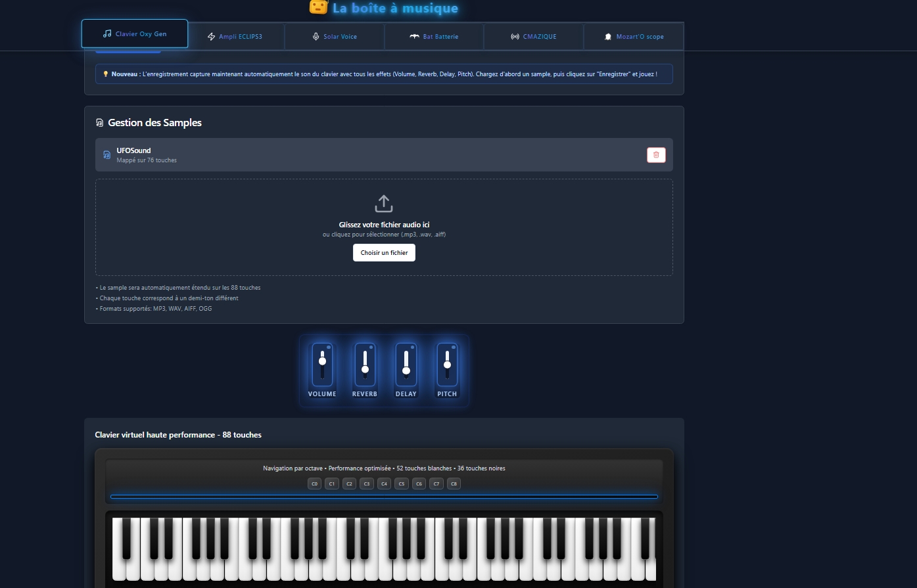The height and width of the screenshot is (588, 917).
Task: Open the Solar Voice tab
Action: 335,37
